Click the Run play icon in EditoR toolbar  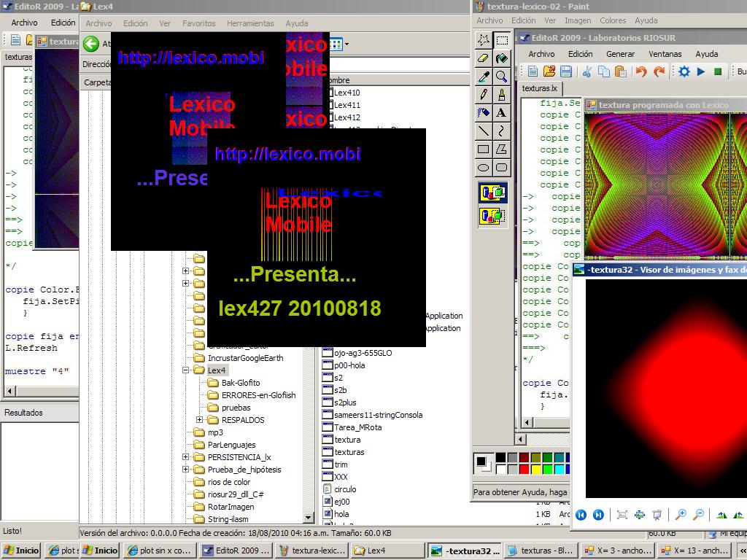(x=701, y=71)
